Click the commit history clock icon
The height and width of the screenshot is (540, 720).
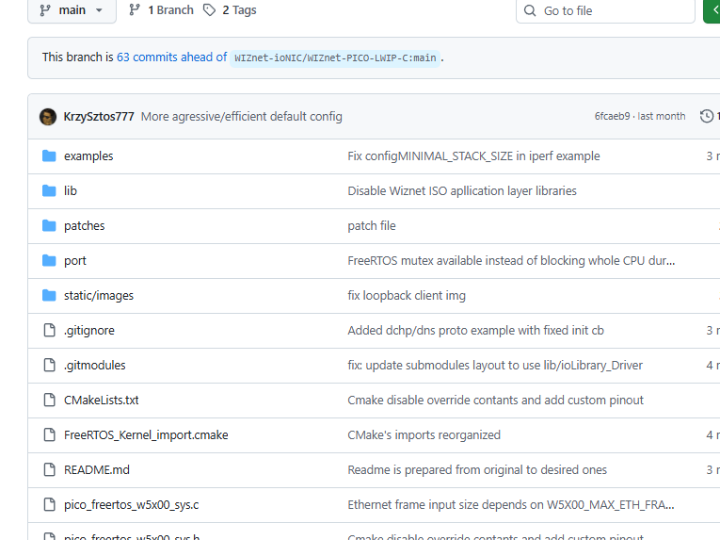[707, 117]
